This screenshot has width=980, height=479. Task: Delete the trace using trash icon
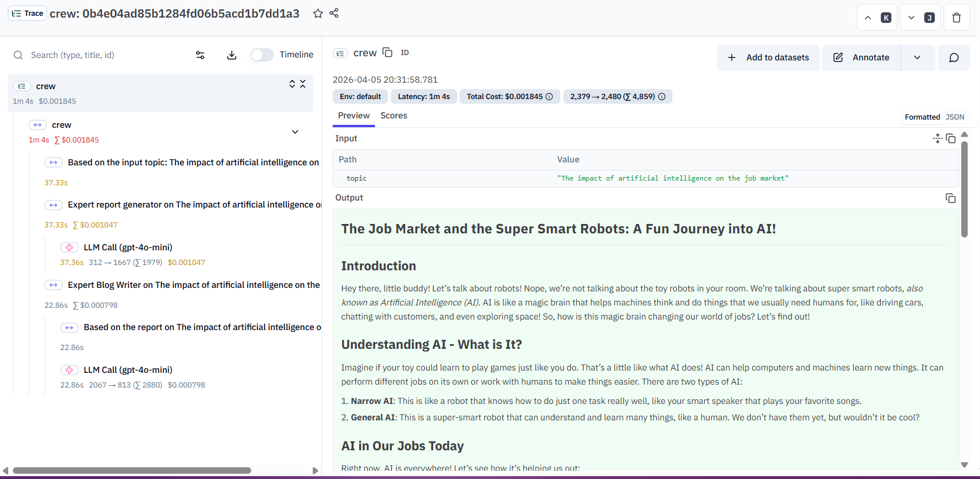point(956,18)
